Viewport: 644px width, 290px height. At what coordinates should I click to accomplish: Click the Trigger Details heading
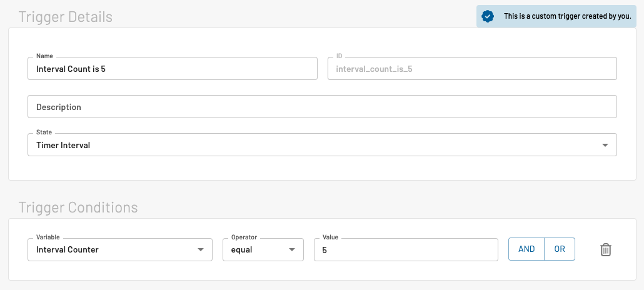[x=65, y=17]
